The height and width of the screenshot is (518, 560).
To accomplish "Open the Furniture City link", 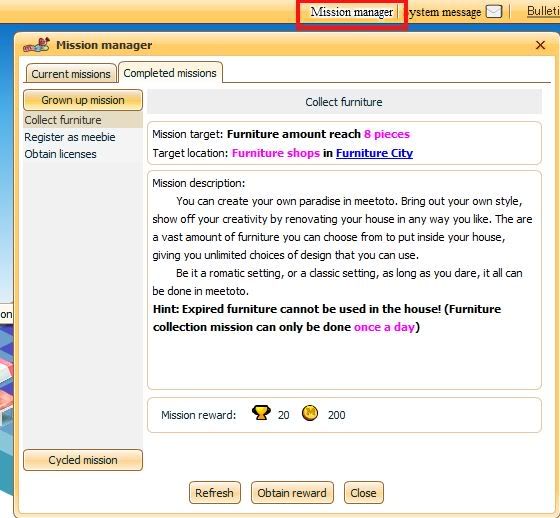I will (x=374, y=153).
